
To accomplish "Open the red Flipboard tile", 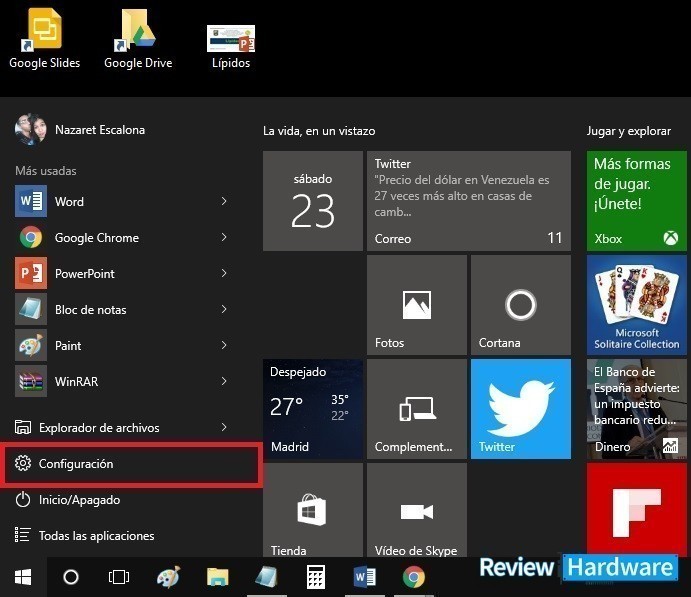I will click(637, 509).
